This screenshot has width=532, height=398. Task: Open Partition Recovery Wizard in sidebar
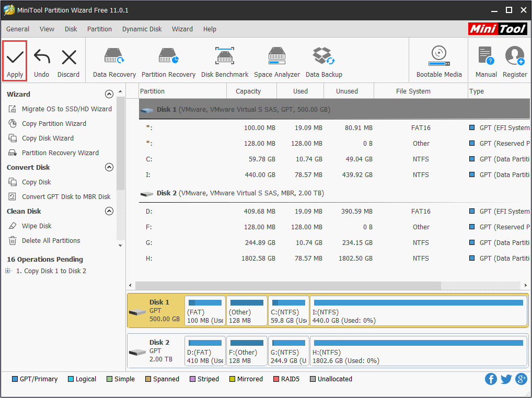[53, 153]
